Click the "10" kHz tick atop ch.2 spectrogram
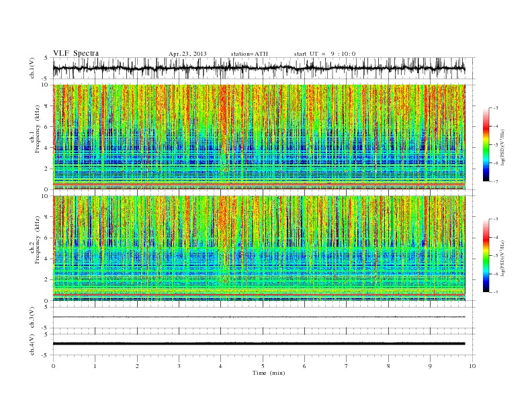Screen dimensions: 532x411 coord(46,196)
